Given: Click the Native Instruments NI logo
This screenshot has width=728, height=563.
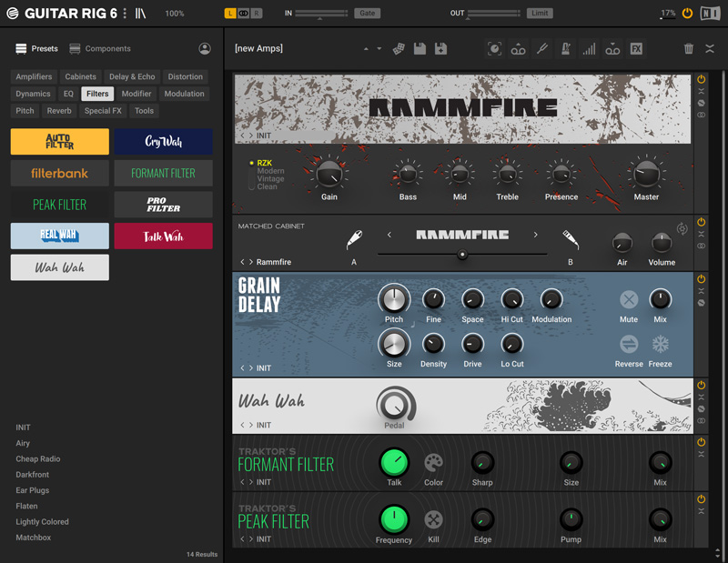Looking at the screenshot, I should (x=710, y=14).
